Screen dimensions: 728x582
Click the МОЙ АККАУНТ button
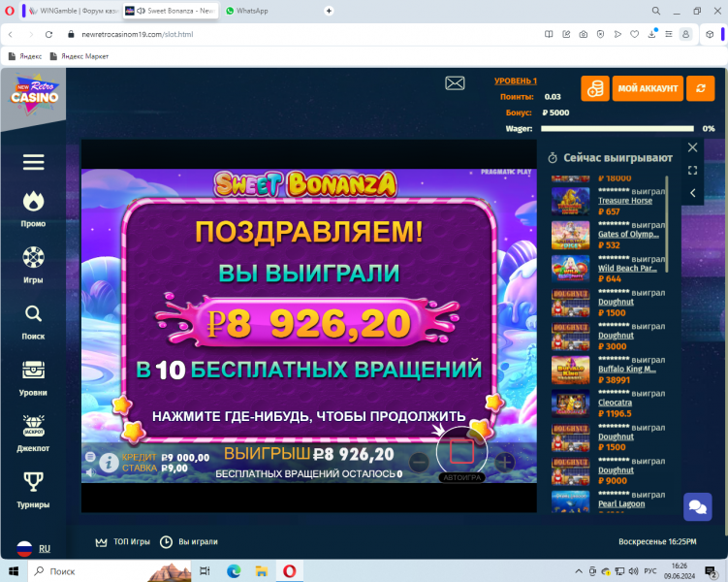(648, 88)
